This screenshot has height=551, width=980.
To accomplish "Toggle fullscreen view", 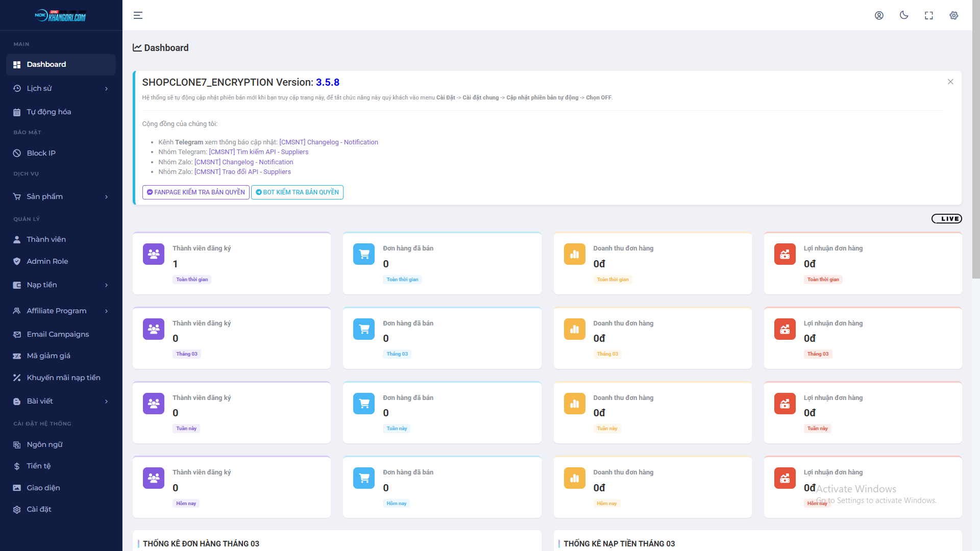I will [x=928, y=15].
